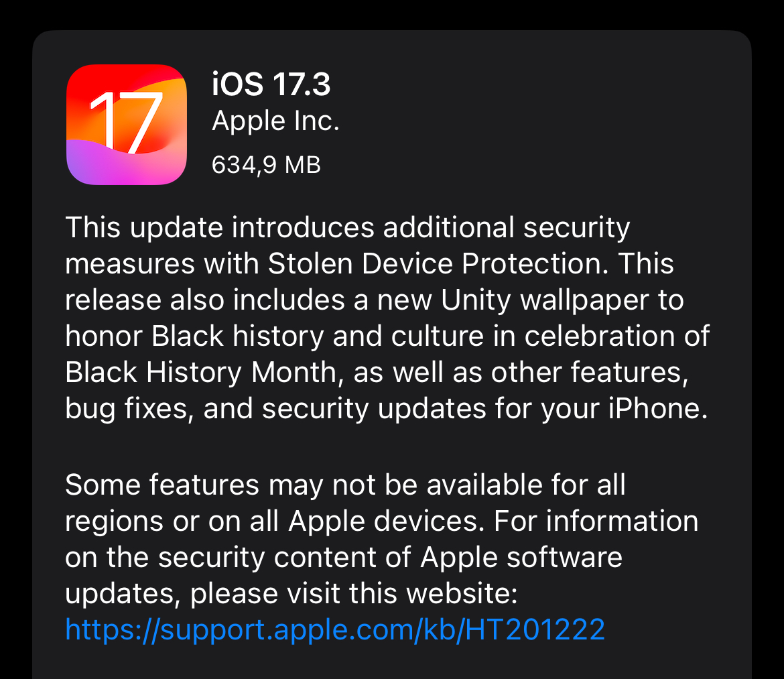784x679 pixels.
Task: Tap the Apple Inc. developer label
Action: [x=275, y=121]
